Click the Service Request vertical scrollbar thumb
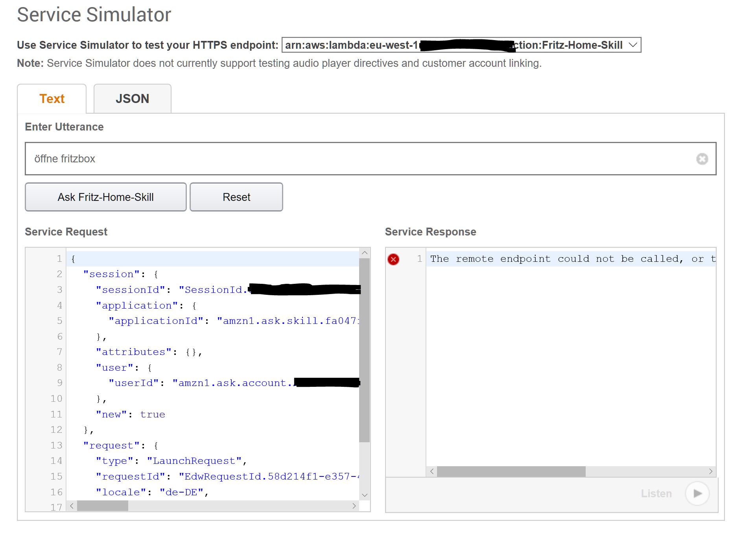 [x=365, y=350]
